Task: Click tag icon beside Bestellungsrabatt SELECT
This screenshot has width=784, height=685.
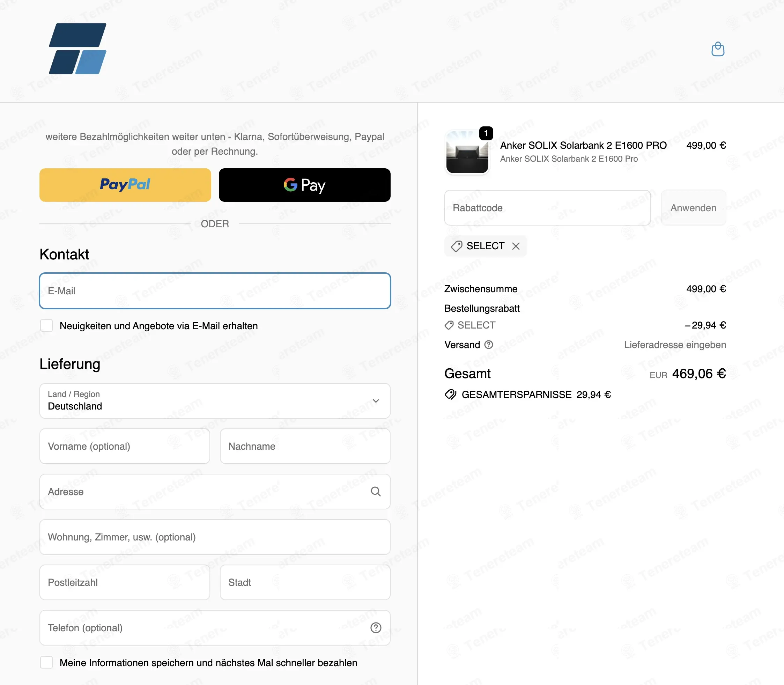Action: point(449,325)
